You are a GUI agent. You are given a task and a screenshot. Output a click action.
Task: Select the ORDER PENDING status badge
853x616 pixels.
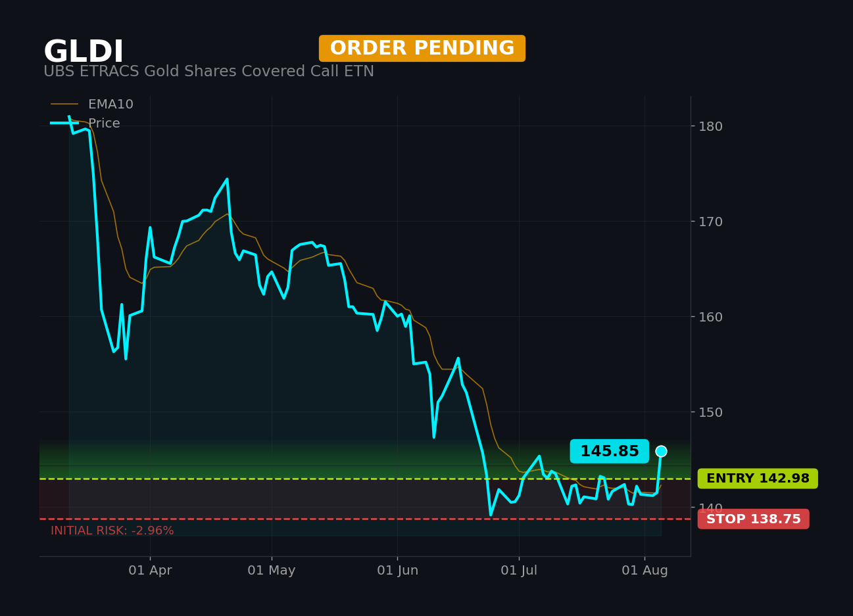coord(422,49)
